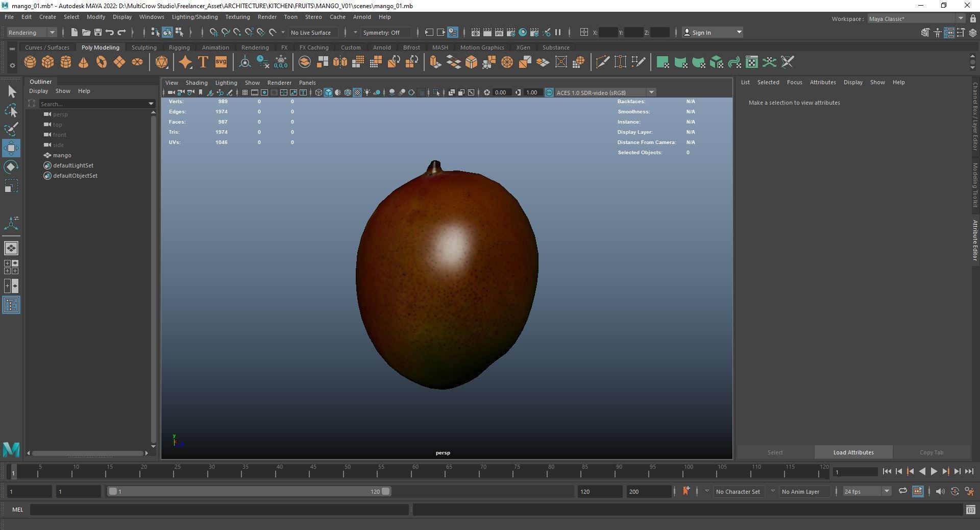Viewport: 980px width, 530px height.
Task: Open the Arnold menu
Action: [x=362, y=17]
